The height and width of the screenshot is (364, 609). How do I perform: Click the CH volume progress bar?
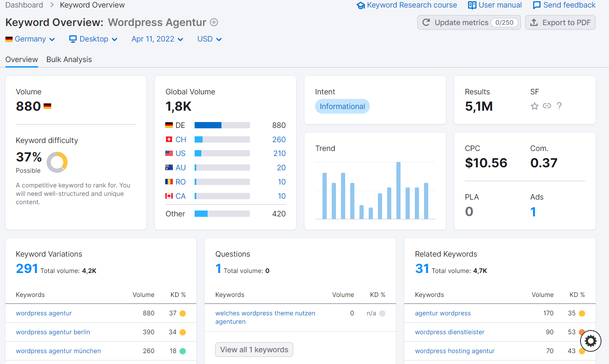(222, 139)
